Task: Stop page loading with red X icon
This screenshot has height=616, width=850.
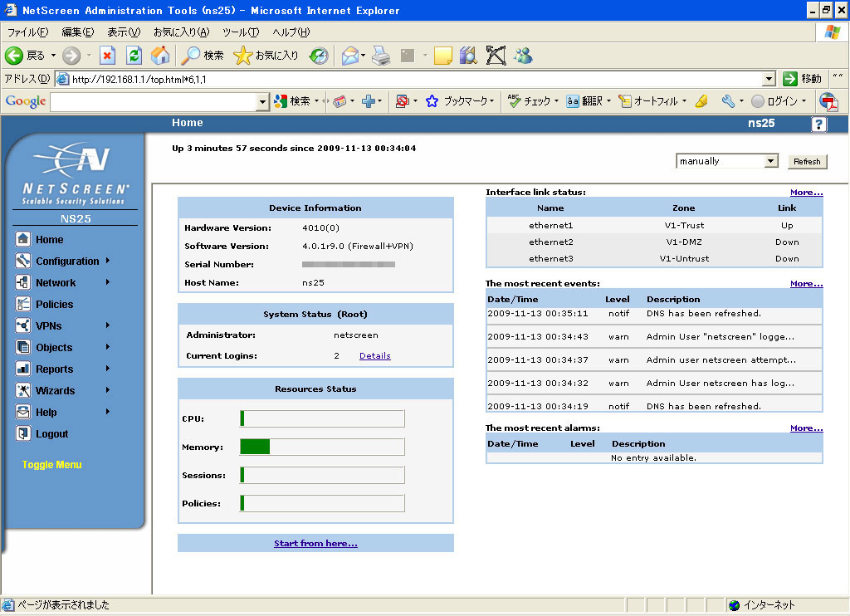Action: [x=107, y=56]
